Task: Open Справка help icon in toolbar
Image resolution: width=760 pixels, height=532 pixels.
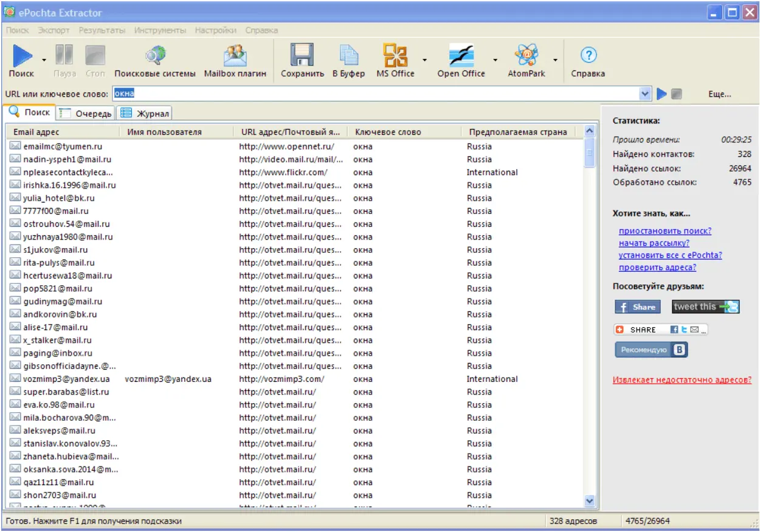Action: pyautogui.click(x=587, y=57)
